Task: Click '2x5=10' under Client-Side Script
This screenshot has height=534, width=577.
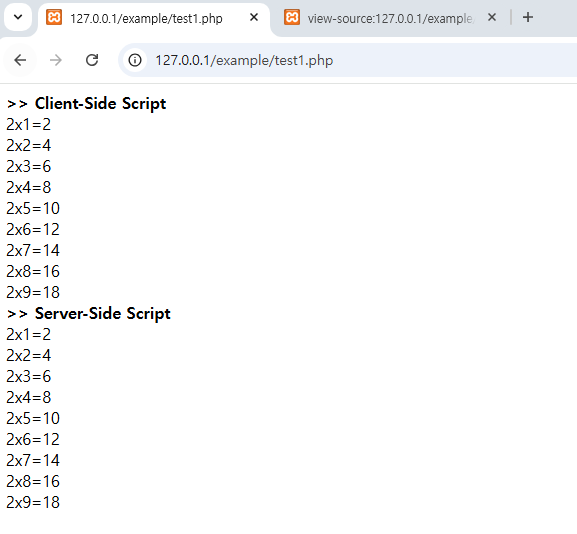Action: pos(33,208)
